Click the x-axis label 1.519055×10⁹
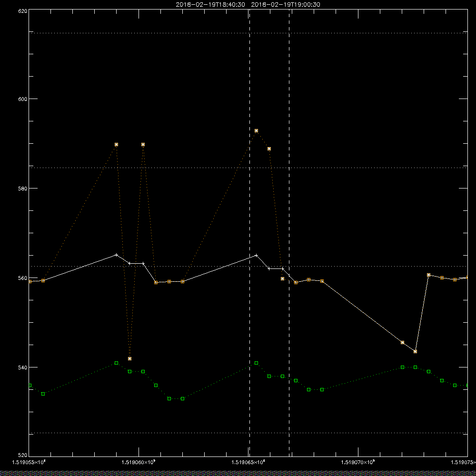This screenshot has height=476, width=476. [29, 462]
